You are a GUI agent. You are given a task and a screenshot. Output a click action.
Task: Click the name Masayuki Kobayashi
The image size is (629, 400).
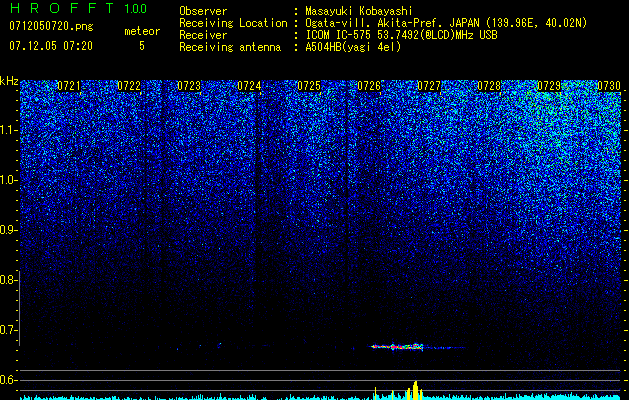coord(359,11)
